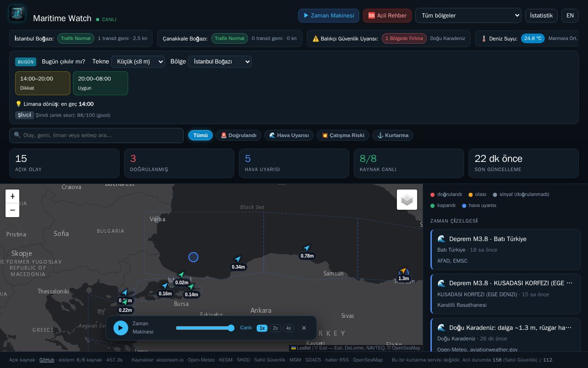
Task: Open the map layers control
Action: click(x=407, y=200)
